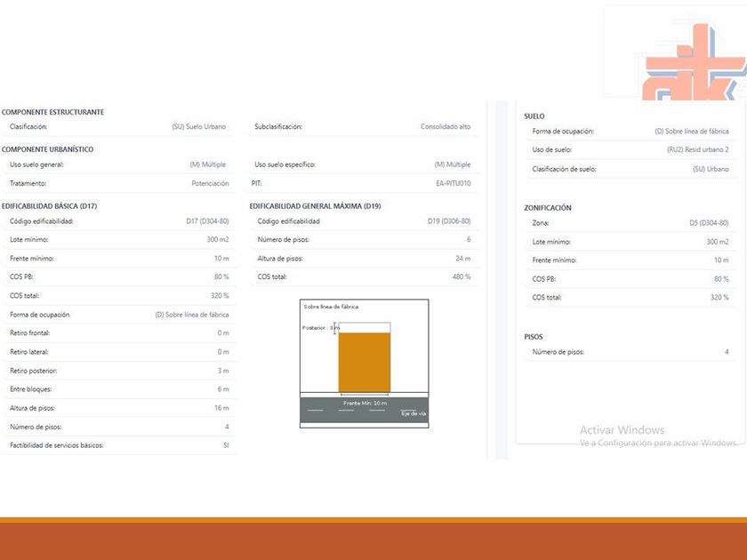
Task: Select the code 'D17 (D304-80)'
Action: coord(208,221)
